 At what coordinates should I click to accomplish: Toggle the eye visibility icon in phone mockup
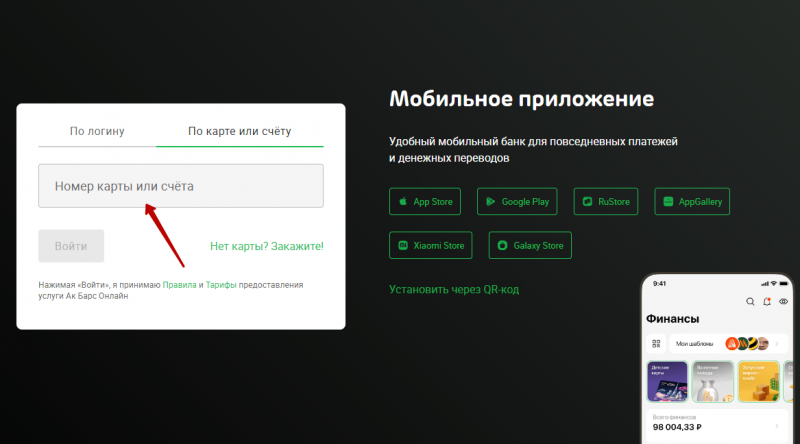coord(783,301)
